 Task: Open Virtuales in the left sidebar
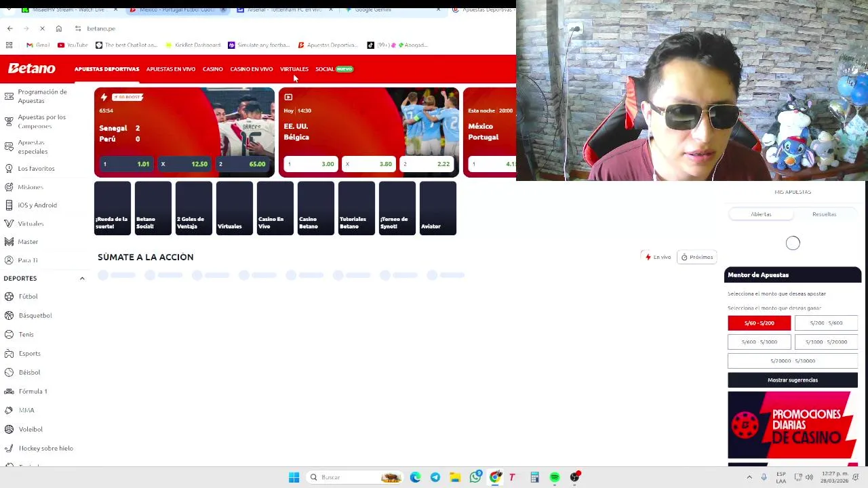tap(31, 223)
